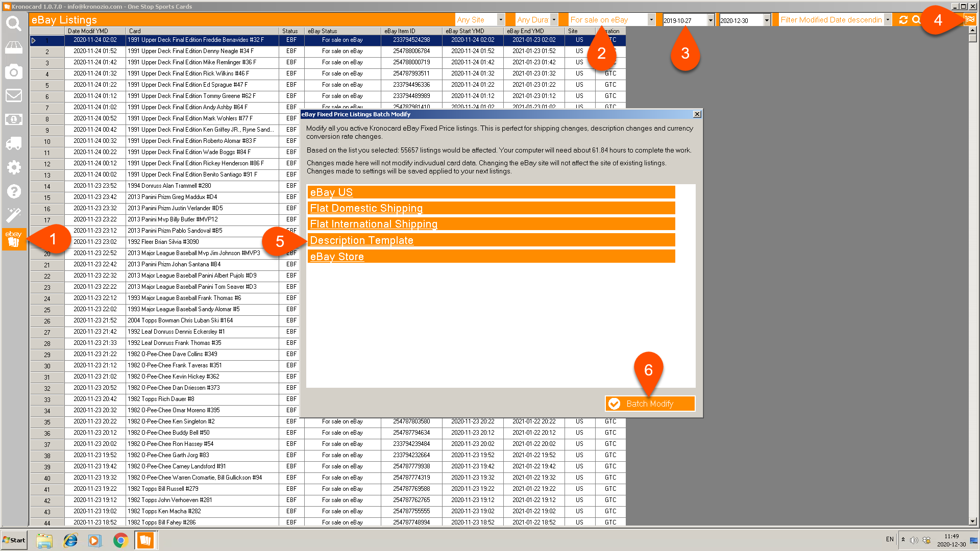
Task: Click the list scrollbar down arrow
Action: point(973,521)
